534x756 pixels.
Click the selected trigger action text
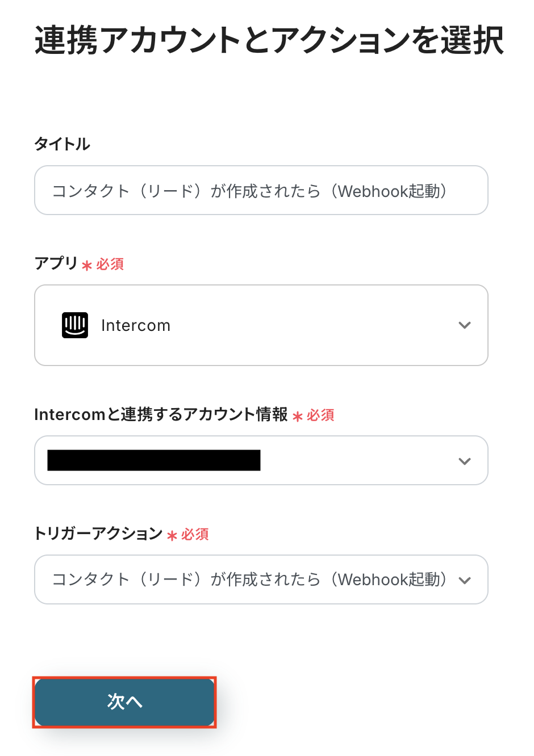pos(250,579)
